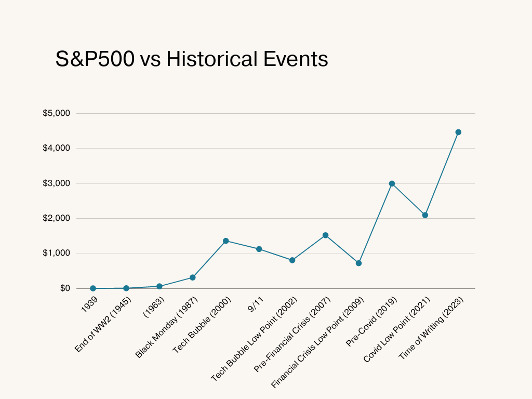Click the Pre-Covid (2019) data point
Image resolution: width=532 pixels, height=399 pixels.
[392, 183]
